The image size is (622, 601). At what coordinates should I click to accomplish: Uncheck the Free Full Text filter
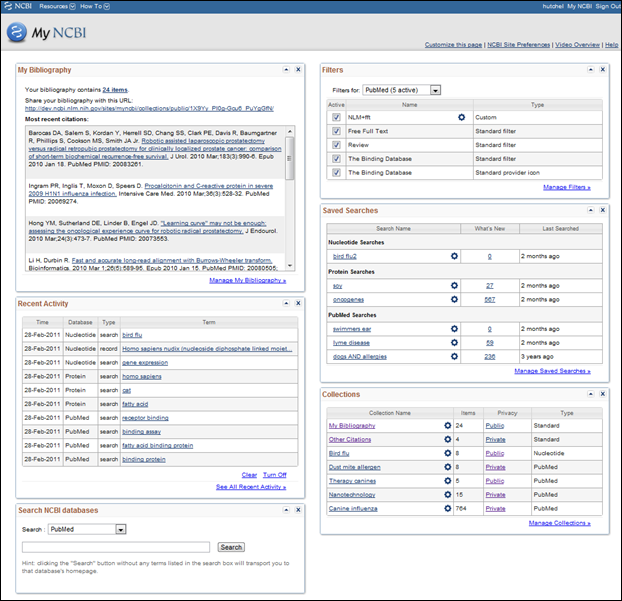(336, 131)
